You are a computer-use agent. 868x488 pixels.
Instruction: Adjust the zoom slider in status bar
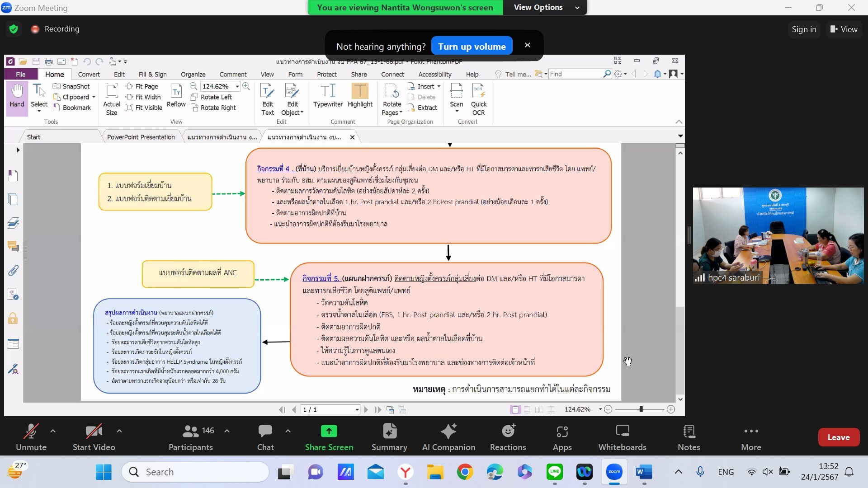pyautogui.click(x=641, y=409)
